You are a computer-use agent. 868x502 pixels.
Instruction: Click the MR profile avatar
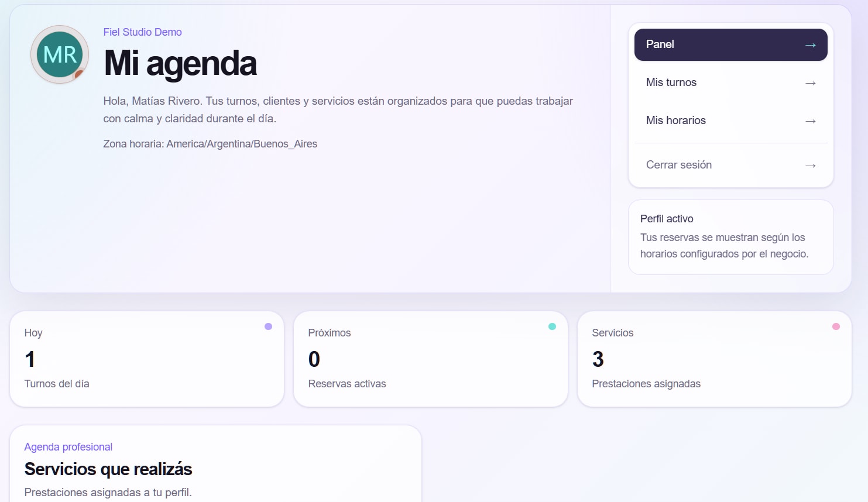coord(60,54)
